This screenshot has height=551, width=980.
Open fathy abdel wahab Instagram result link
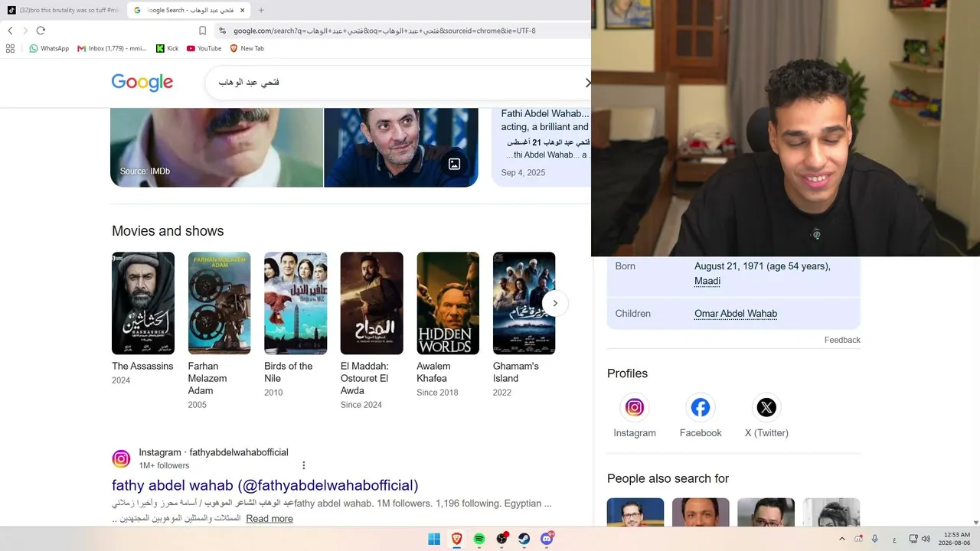265,485
